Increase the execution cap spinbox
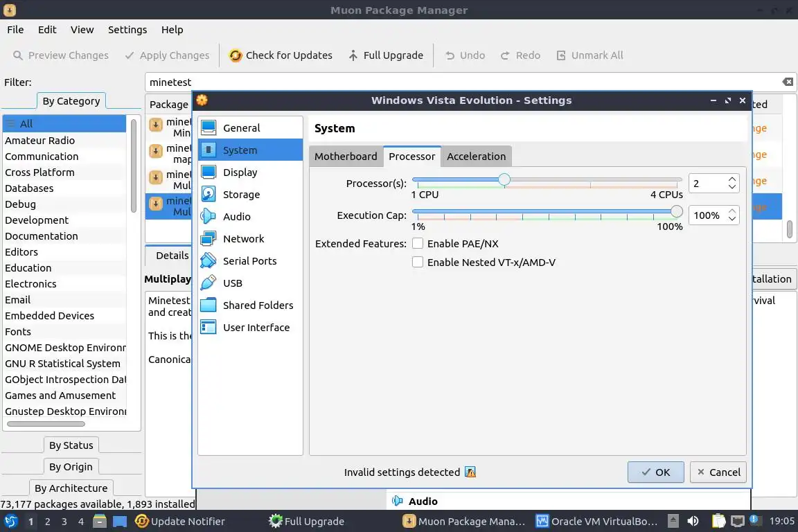Image resolution: width=798 pixels, height=532 pixels. tap(731, 211)
